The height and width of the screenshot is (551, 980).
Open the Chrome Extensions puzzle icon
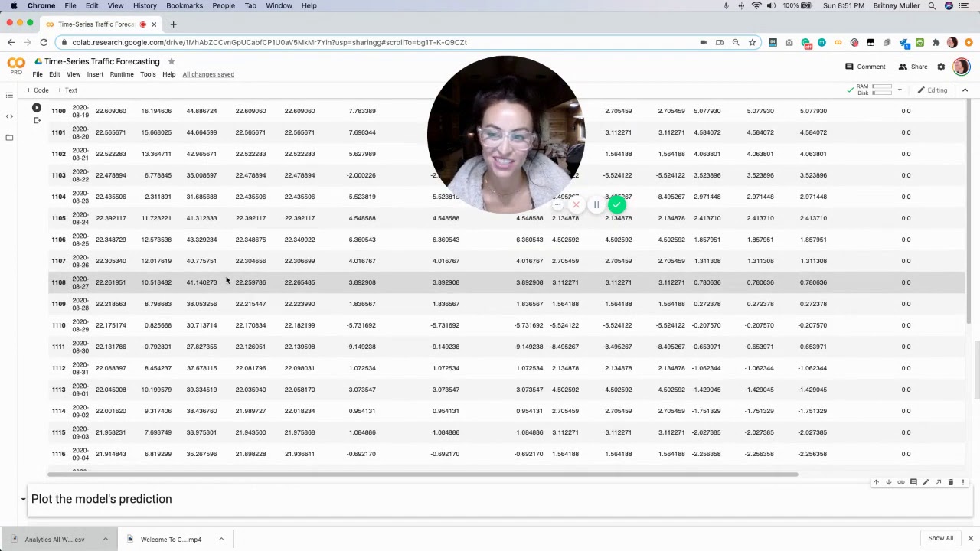click(x=936, y=42)
